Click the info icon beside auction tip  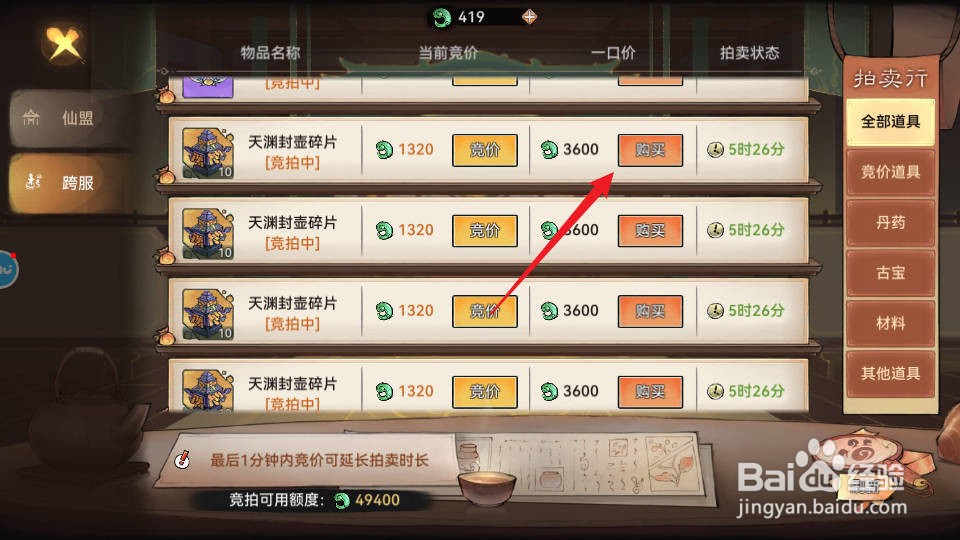tap(182, 459)
